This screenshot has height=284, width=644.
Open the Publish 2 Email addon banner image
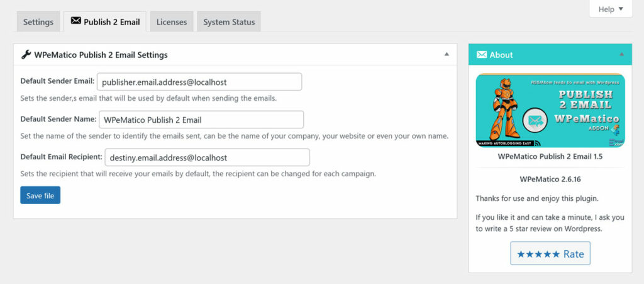pyautogui.click(x=550, y=111)
